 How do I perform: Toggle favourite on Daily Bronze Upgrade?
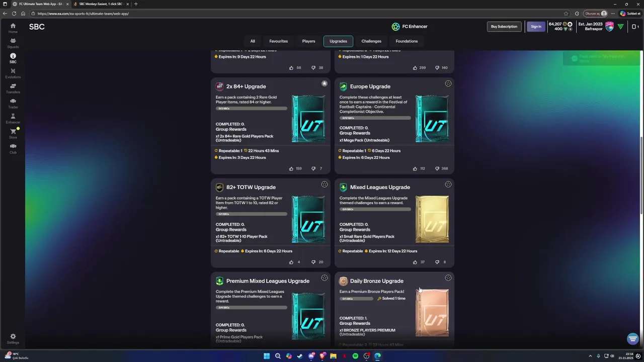coord(448,278)
